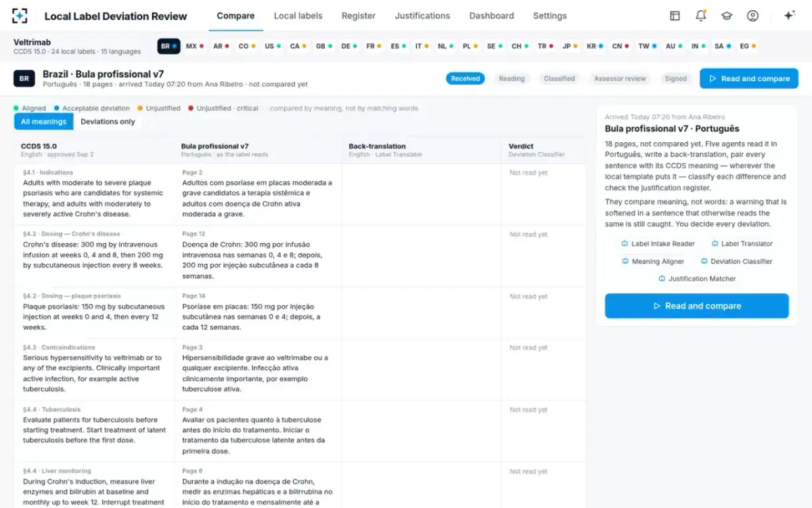Select the Label Translator agent chip

click(x=742, y=244)
